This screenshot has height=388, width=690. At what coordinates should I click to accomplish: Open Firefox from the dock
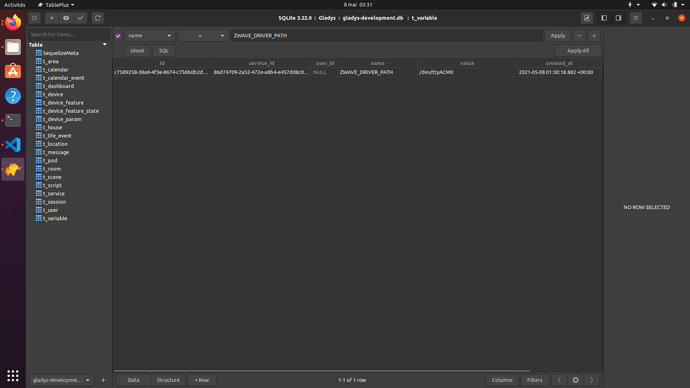point(13,22)
